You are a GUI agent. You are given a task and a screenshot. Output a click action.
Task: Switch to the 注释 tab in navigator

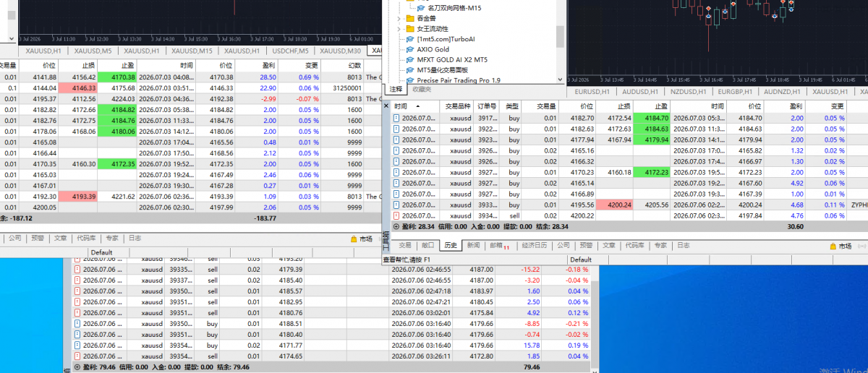395,90
